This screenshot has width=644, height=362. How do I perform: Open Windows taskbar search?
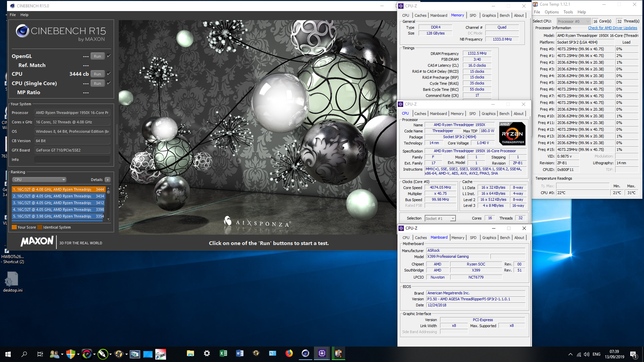24,354
